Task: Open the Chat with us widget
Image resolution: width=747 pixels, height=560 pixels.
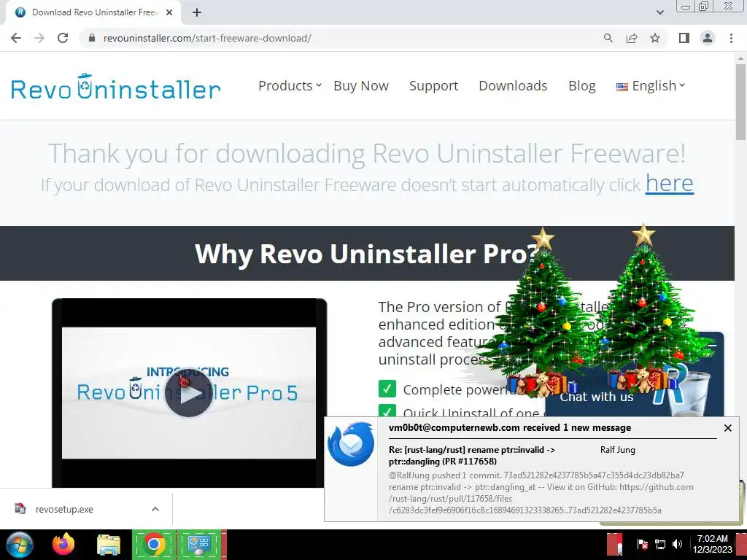Action: point(597,397)
